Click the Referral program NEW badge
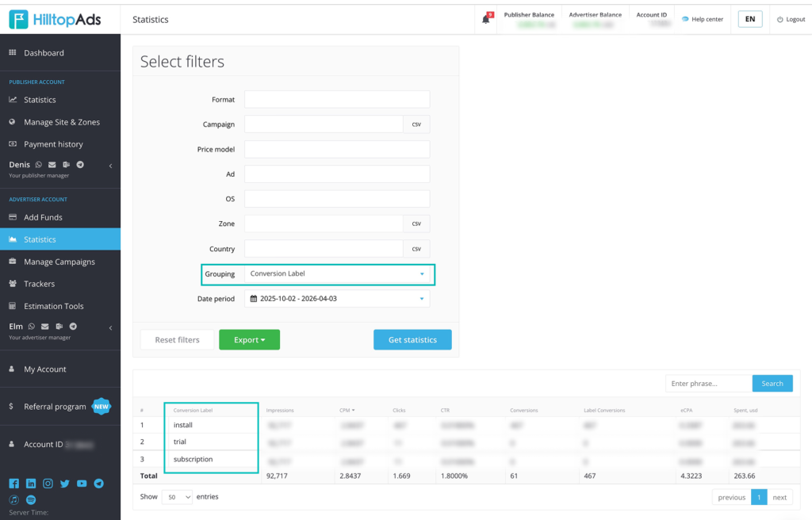 (101, 407)
